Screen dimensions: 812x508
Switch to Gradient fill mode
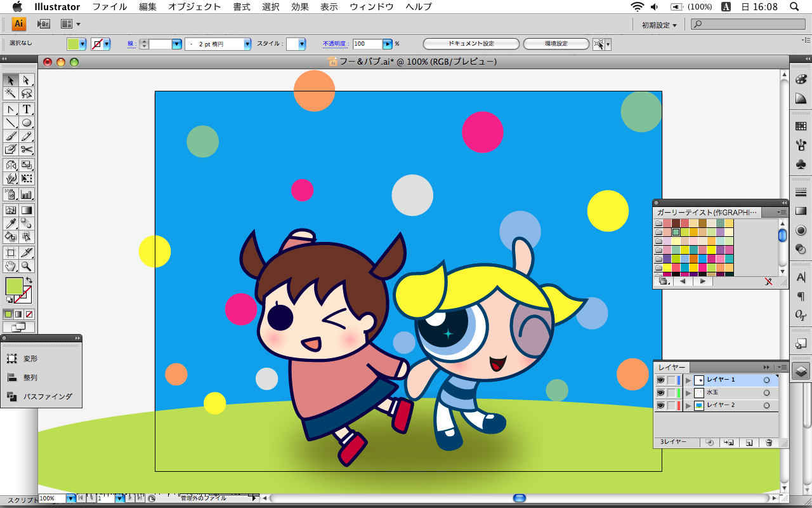click(18, 314)
